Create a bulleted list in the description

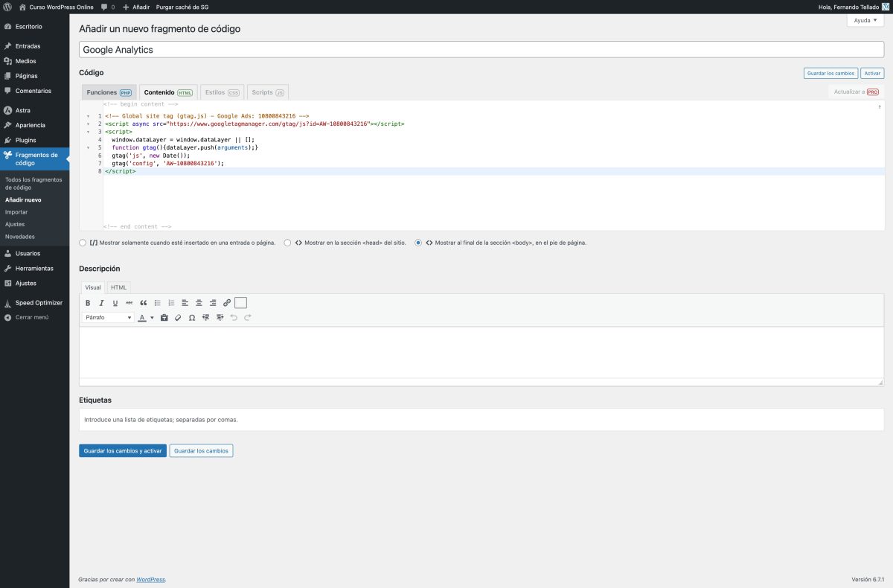[x=157, y=302]
